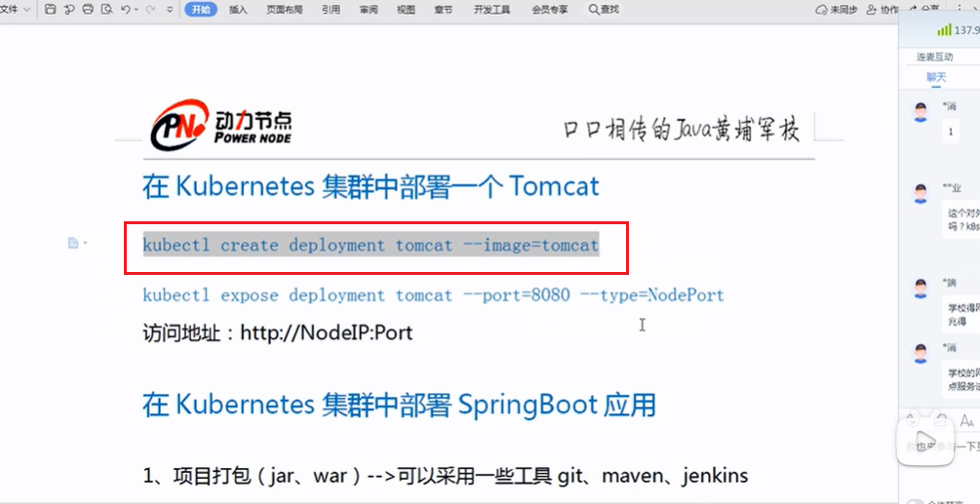980x504 pixels.
Task: Click the font size Aa icon in chat panel
Action: (x=967, y=420)
